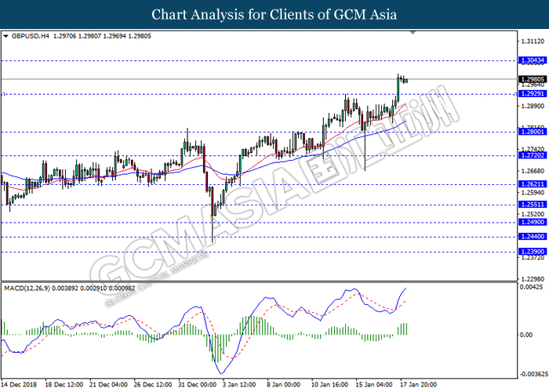The height and width of the screenshot is (392, 549).
Task: Select the 1.27202 price level label
Action: [533, 155]
